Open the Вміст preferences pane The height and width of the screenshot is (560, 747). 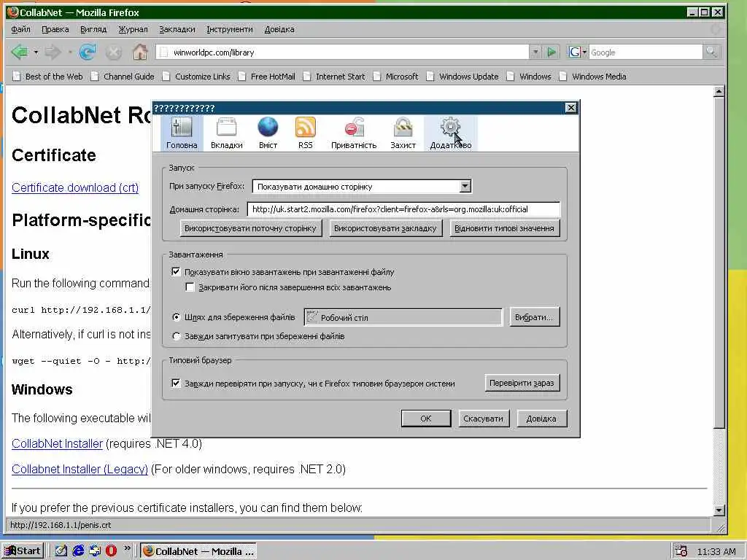(x=268, y=133)
